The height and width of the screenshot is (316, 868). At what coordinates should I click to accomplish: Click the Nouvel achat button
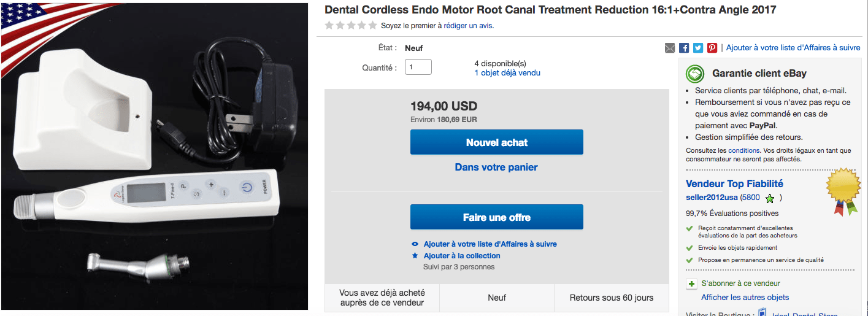pyautogui.click(x=496, y=142)
